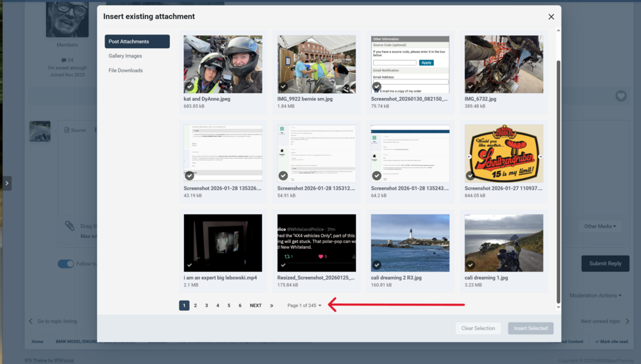
Task: Tick the checkmark on Screenshot 2026-01-28 135312
Action: click(x=283, y=176)
